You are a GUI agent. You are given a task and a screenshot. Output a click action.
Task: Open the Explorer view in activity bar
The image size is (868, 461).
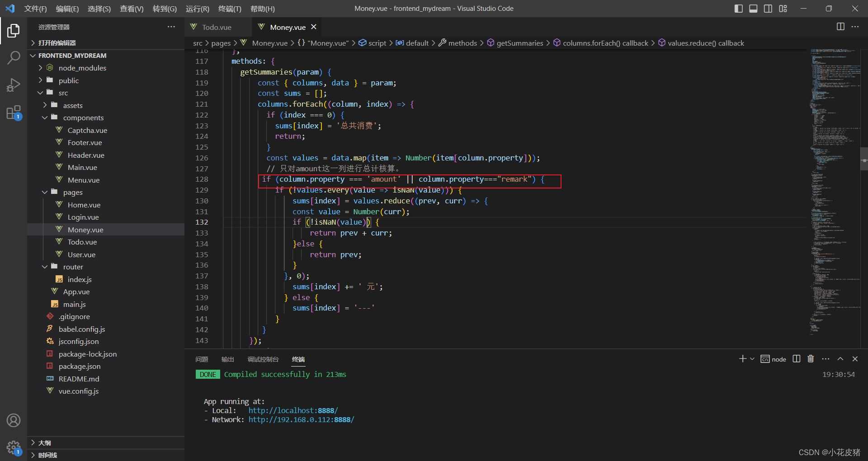pyautogui.click(x=14, y=31)
